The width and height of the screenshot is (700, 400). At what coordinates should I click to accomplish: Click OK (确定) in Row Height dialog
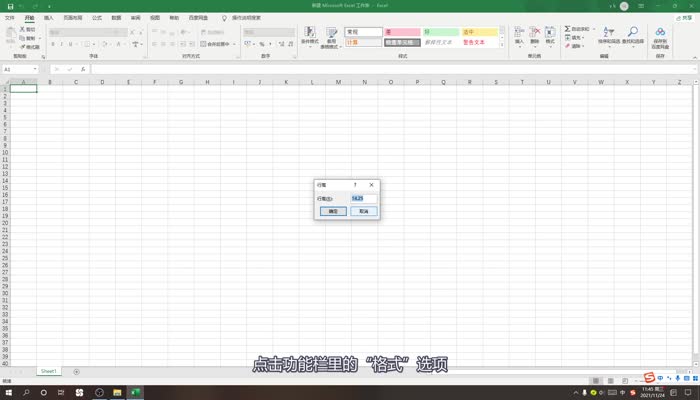(x=333, y=211)
